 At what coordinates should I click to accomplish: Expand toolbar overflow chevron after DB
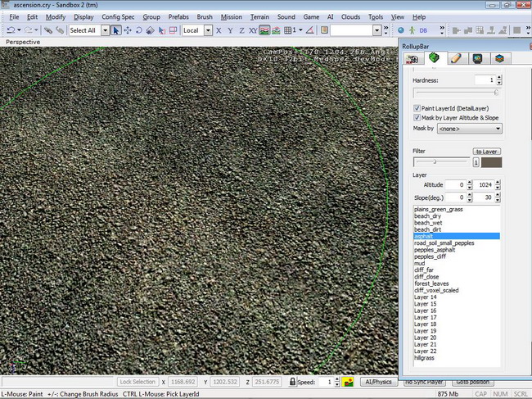(442, 29)
